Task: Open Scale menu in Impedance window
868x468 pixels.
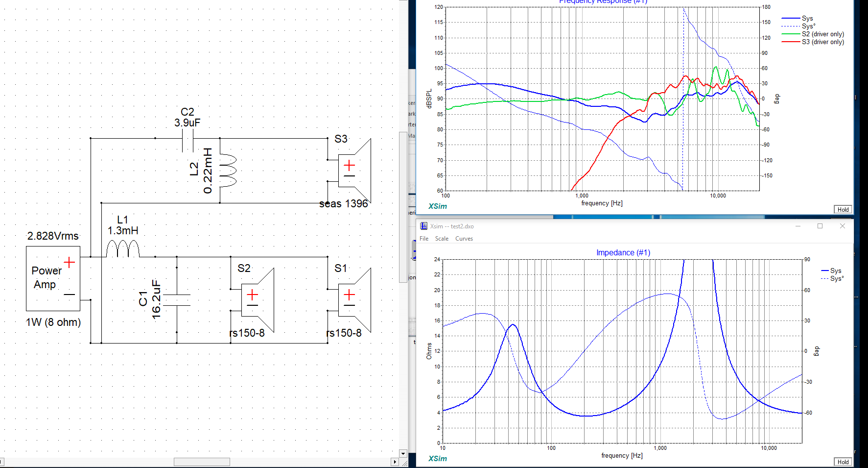Action: (x=442, y=239)
